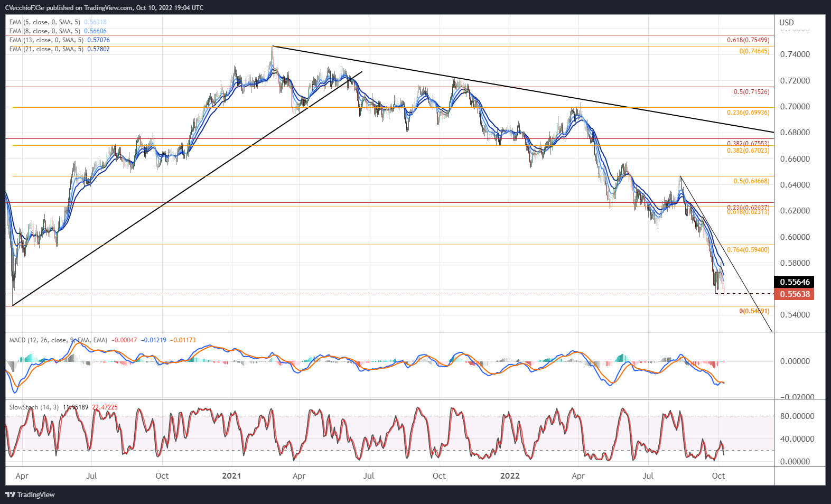This screenshot has height=504, width=831.
Task: Click the MACD 0.00000 axis label
Action: point(795,361)
